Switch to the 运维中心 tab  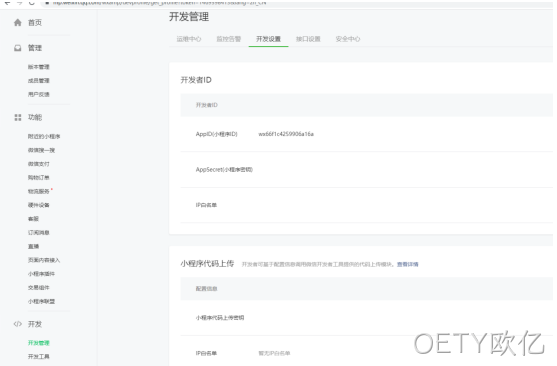coord(189,39)
